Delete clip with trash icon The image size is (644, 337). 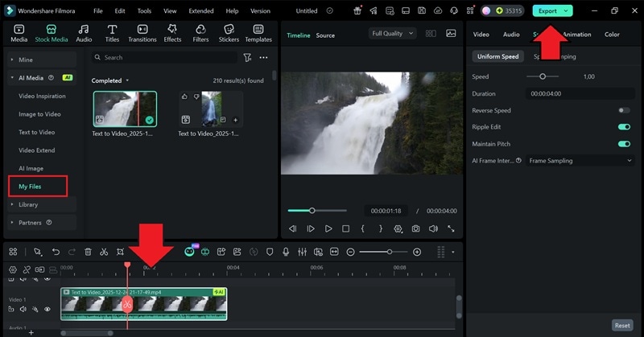tap(88, 252)
